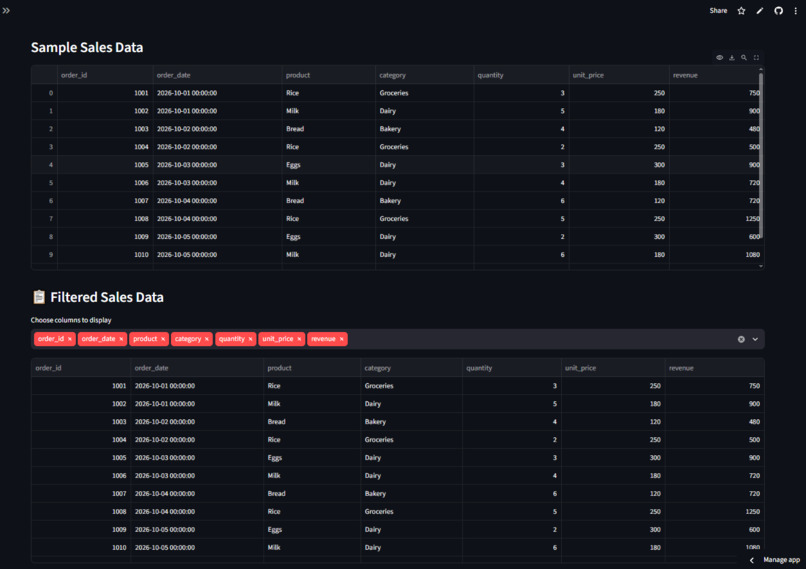Remove the category column tag
This screenshot has height=569, width=806.
[x=207, y=339]
